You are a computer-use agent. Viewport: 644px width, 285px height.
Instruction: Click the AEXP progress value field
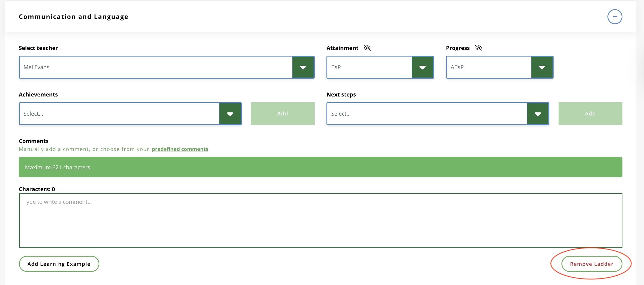[488, 67]
